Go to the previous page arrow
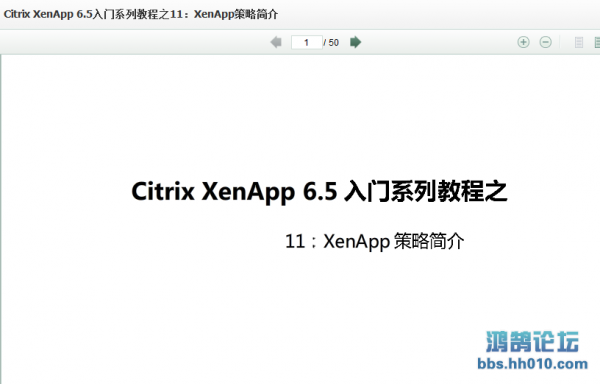Viewport: 600px width, 384px height. (x=276, y=42)
